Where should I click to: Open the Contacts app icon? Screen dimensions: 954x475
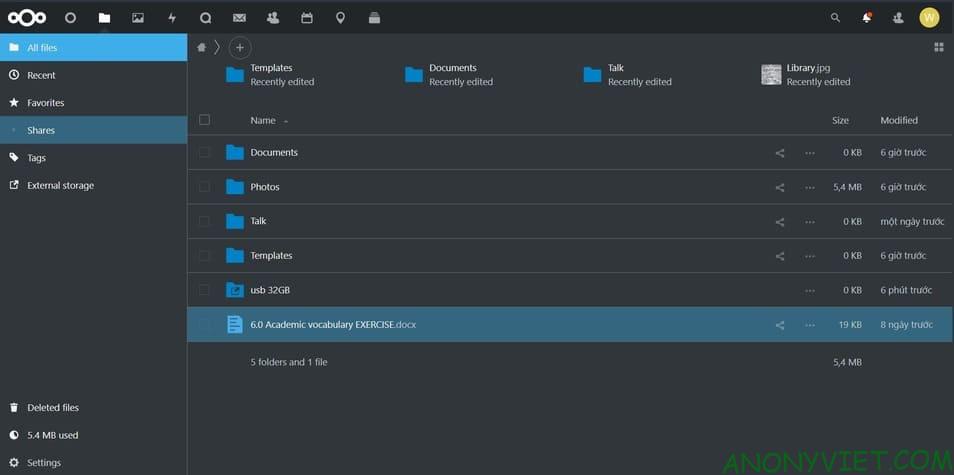(x=273, y=18)
